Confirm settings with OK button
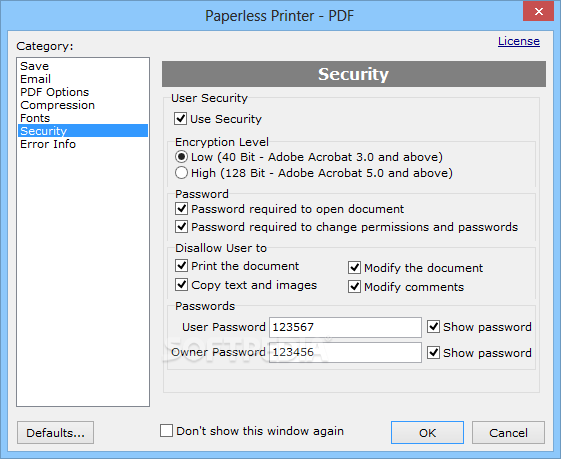 coord(427,433)
